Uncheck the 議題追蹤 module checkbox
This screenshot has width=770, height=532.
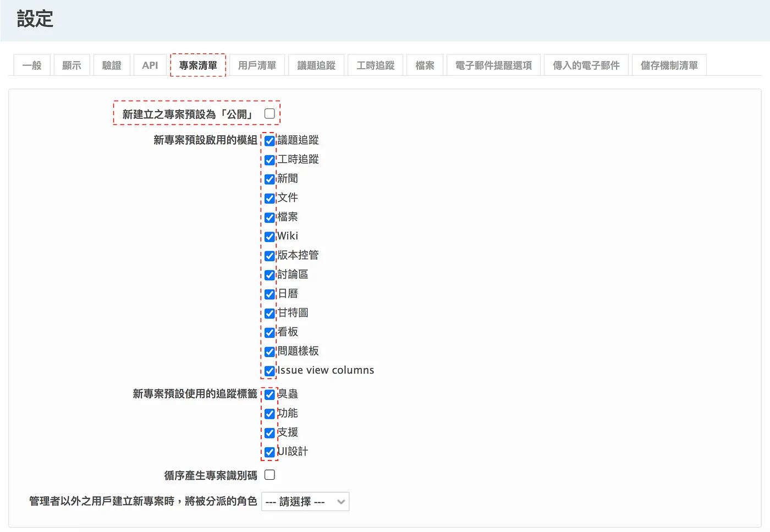point(269,141)
